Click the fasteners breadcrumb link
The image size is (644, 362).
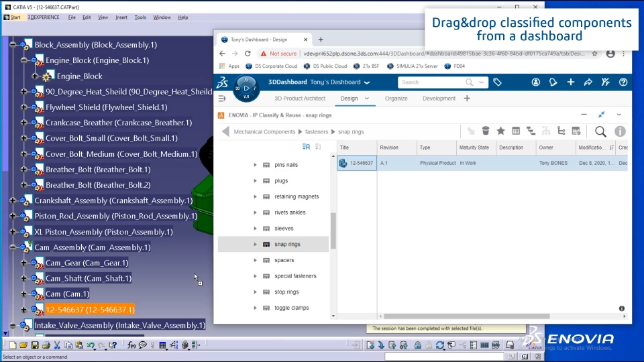pos(317,132)
